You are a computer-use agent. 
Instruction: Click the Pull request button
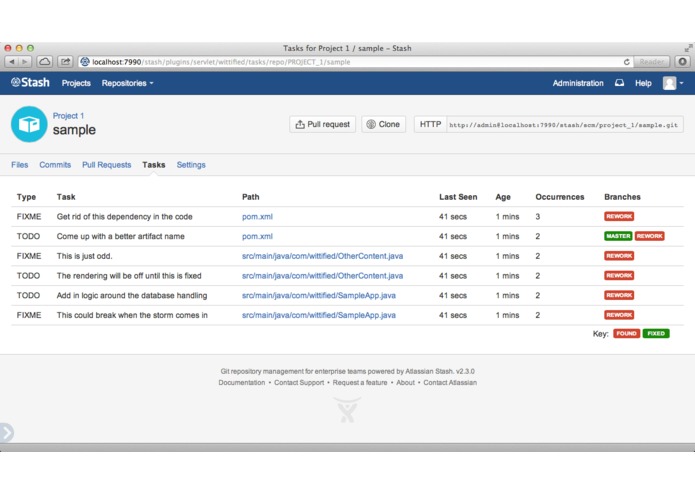coord(322,124)
